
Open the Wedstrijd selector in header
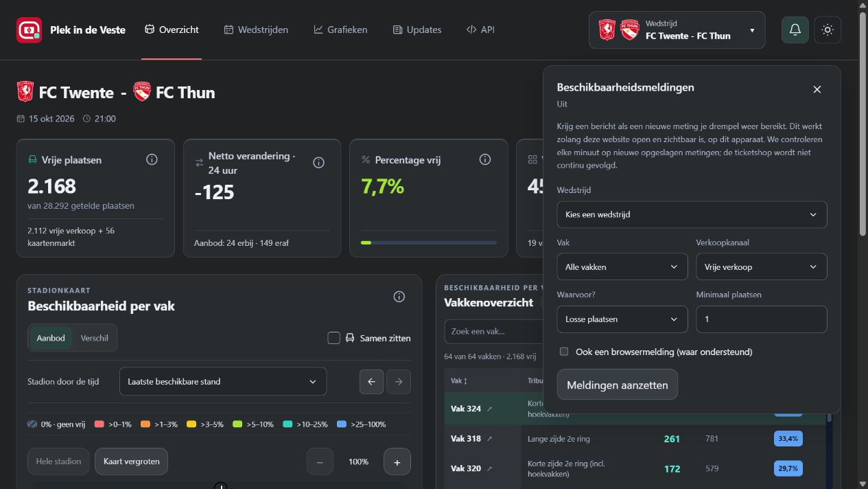[677, 30]
